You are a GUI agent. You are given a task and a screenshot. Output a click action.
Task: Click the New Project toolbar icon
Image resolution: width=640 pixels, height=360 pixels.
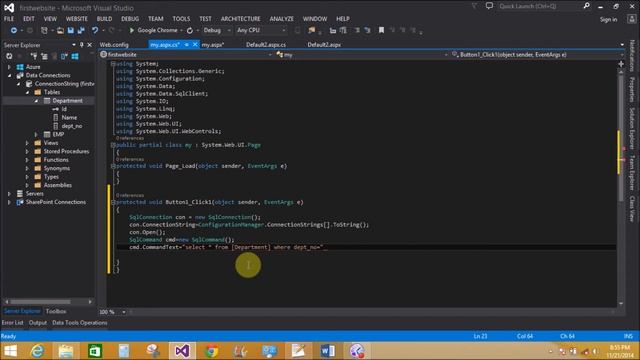pos(44,31)
